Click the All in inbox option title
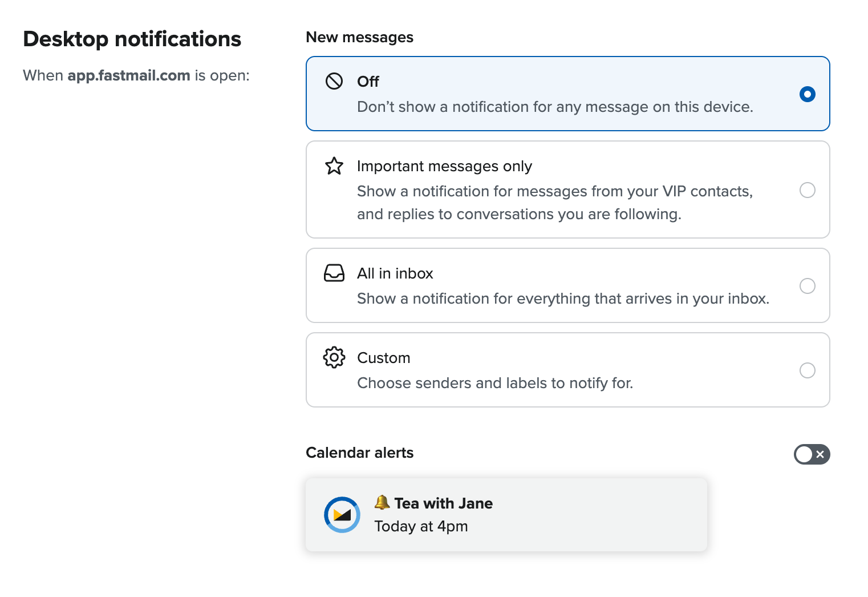This screenshot has width=868, height=597. [x=395, y=273]
